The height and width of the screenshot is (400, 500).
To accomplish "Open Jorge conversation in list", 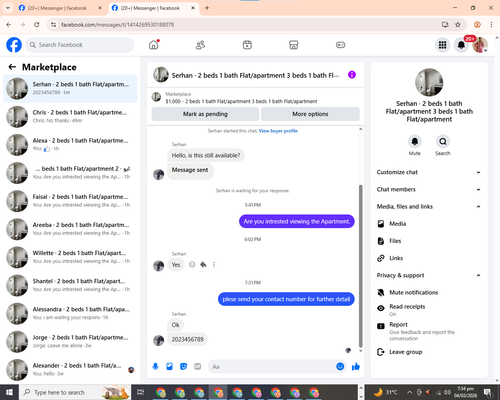I will click(x=70, y=342).
